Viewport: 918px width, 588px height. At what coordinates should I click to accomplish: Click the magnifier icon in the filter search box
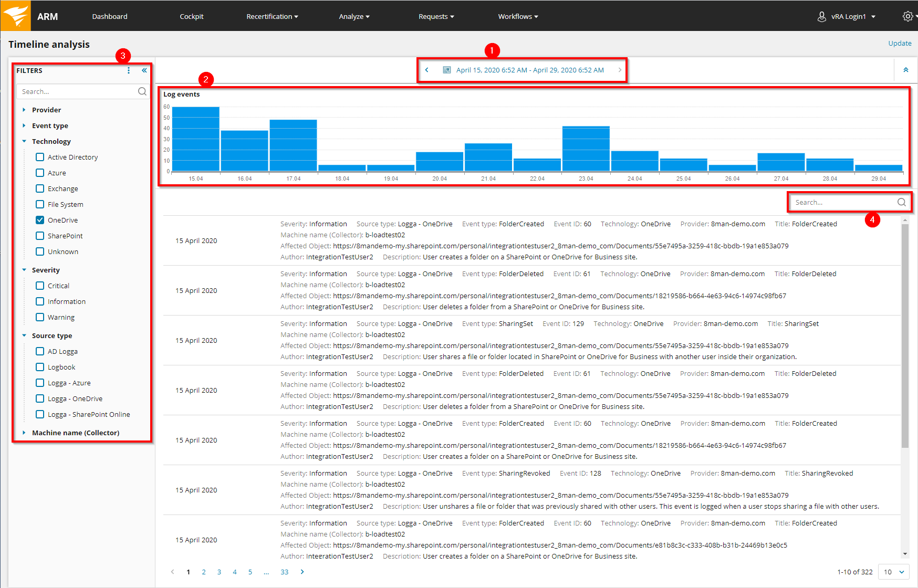point(142,91)
